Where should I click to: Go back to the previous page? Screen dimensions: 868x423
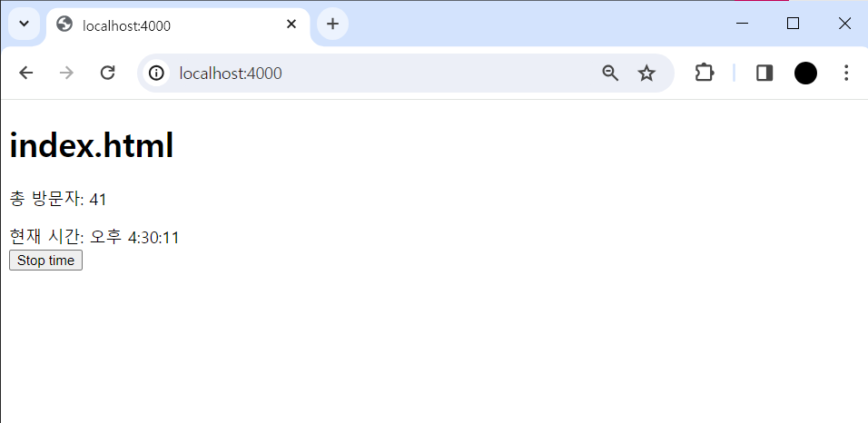[x=25, y=73]
